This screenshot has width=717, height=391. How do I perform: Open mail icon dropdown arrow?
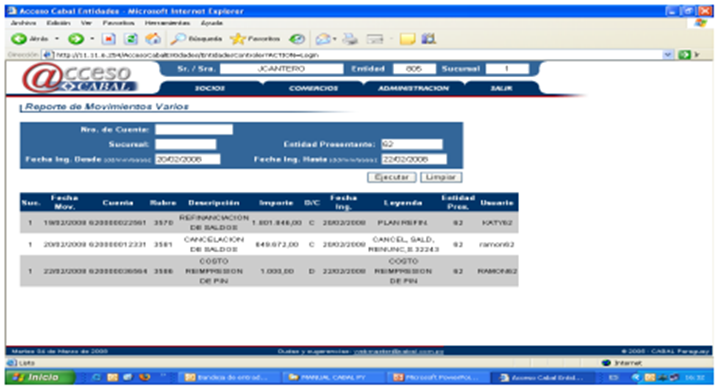point(335,39)
